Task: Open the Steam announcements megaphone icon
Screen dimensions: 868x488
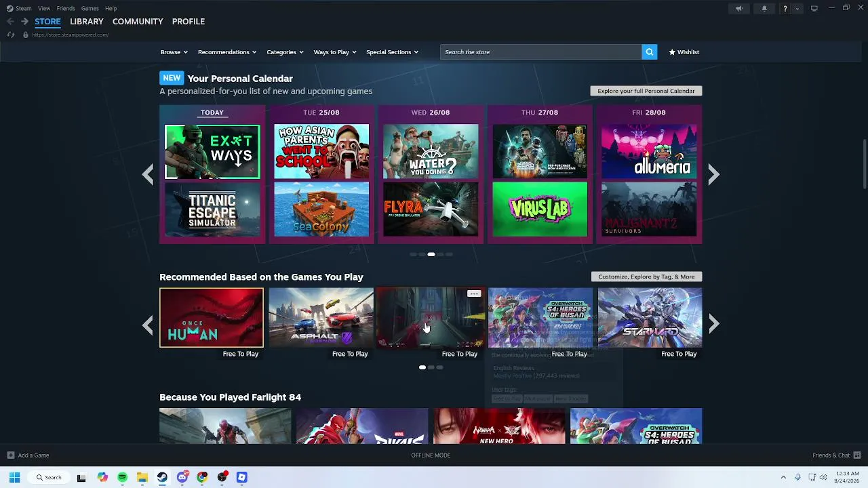Action: point(739,8)
